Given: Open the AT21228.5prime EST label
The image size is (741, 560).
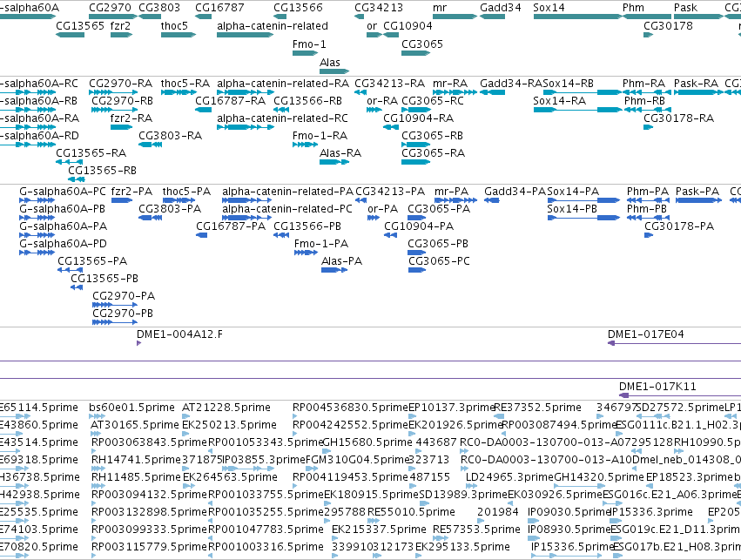Looking at the screenshot, I should pyautogui.click(x=226, y=408).
